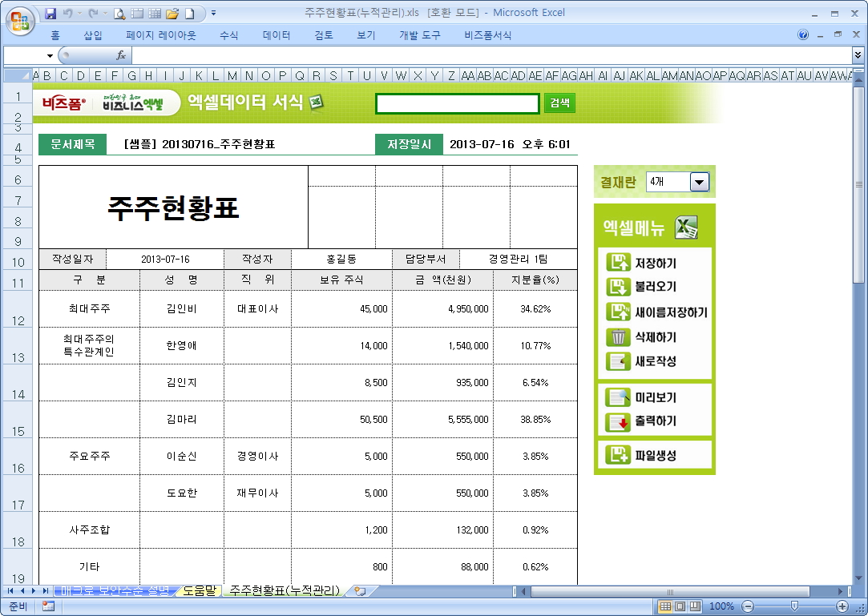Click the insert new worksheet tab icon
The height and width of the screenshot is (616, 868).
click(360, 591)
